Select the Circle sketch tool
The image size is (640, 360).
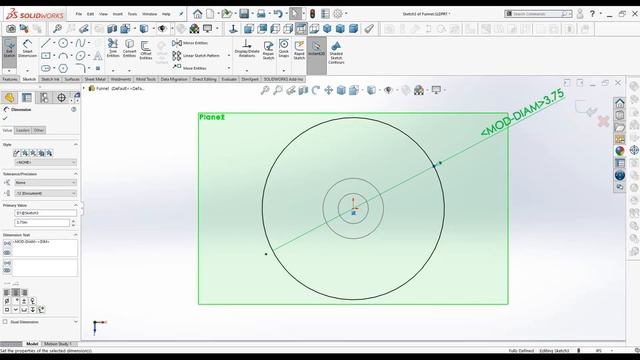[x=63, y=43]
